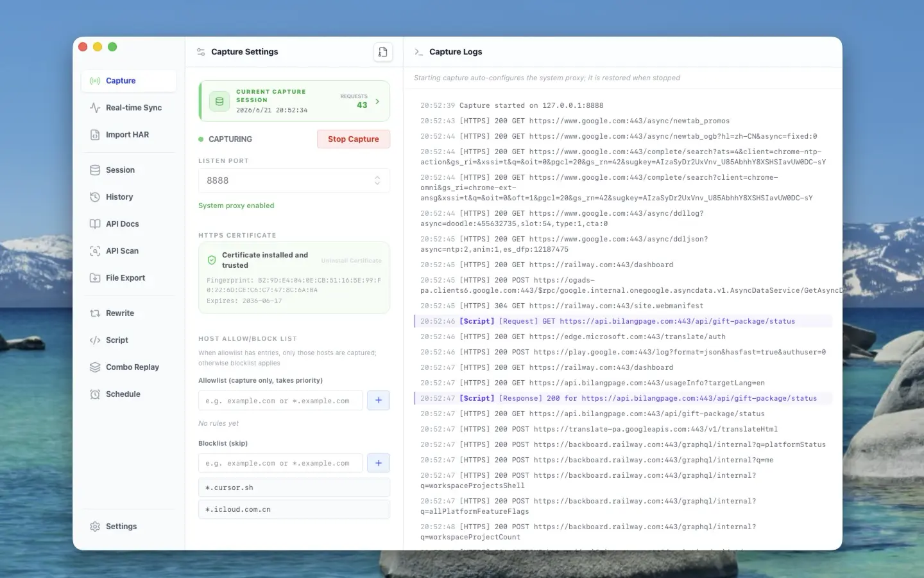Click the graphql internal q=platformStatus log
Image resolution: width=924 pixels, height=578 pixels.
(x=623, y=444)
